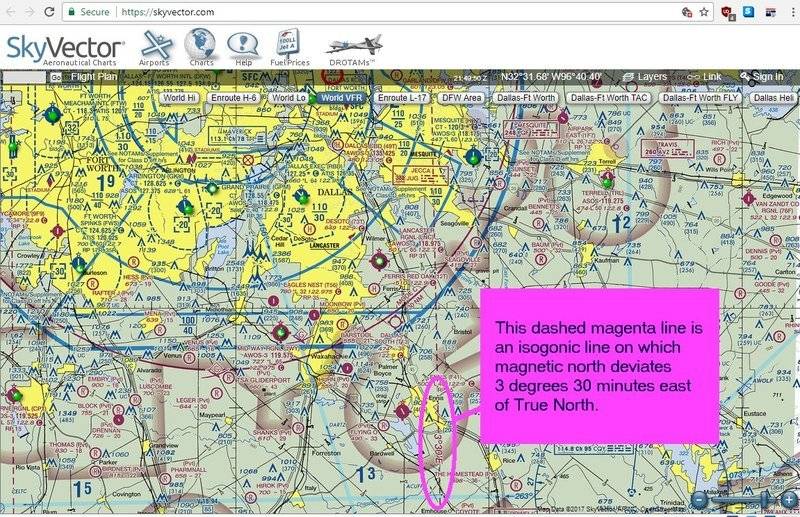The width and height of the screenshot is (800, 517).
Task: Bookmark the page with the star icon
Action: pyautogui.click(x=704, y=12)
